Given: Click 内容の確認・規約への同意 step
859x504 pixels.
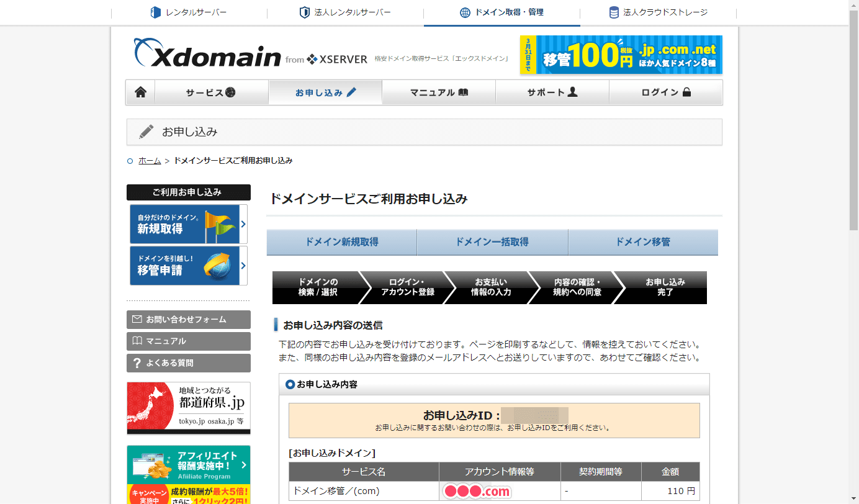Looking at the screenshot, I should click(577, 287).
